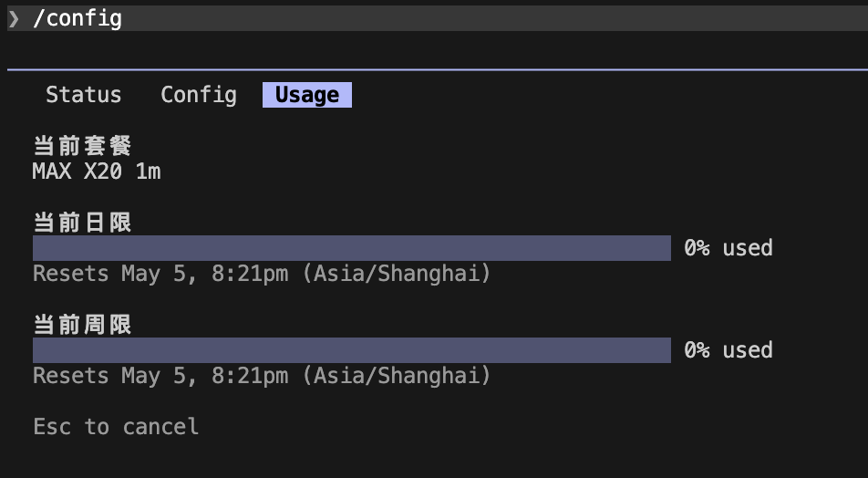868x478 pixels.
Task: Click the reset time under daily limit
Action: tap(262, 274)
